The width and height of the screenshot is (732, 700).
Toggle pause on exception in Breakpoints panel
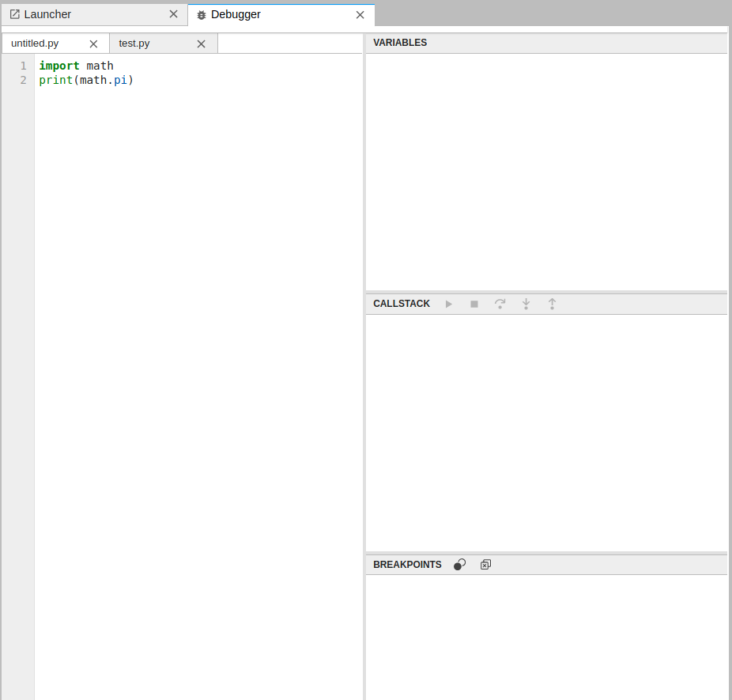459,564
